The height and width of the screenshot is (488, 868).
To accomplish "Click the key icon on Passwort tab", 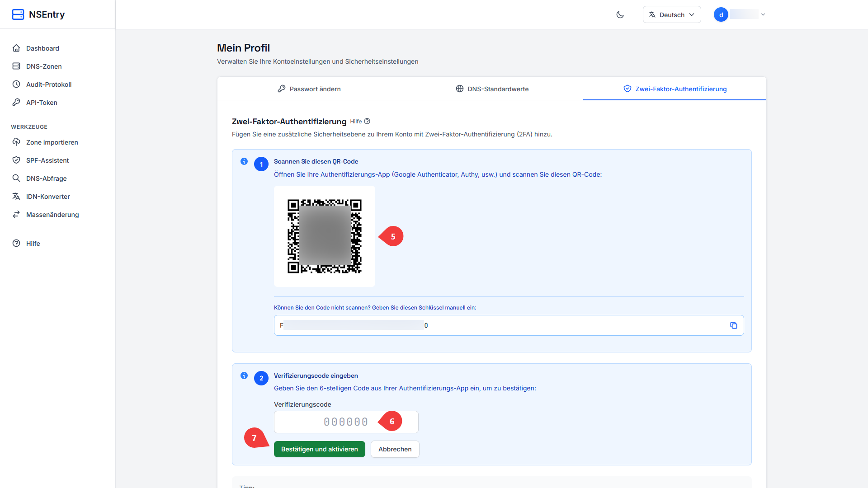I will click(281, 89).
